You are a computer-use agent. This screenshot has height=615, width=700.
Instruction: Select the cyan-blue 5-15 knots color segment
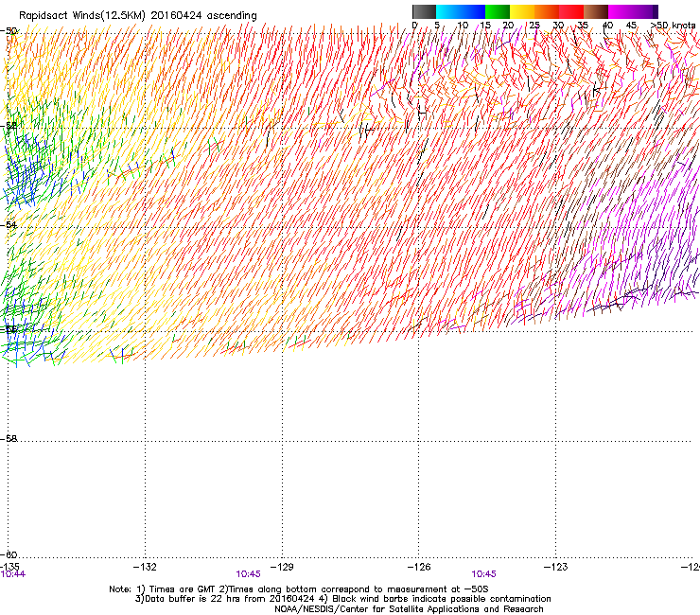(x=461, y=11)
